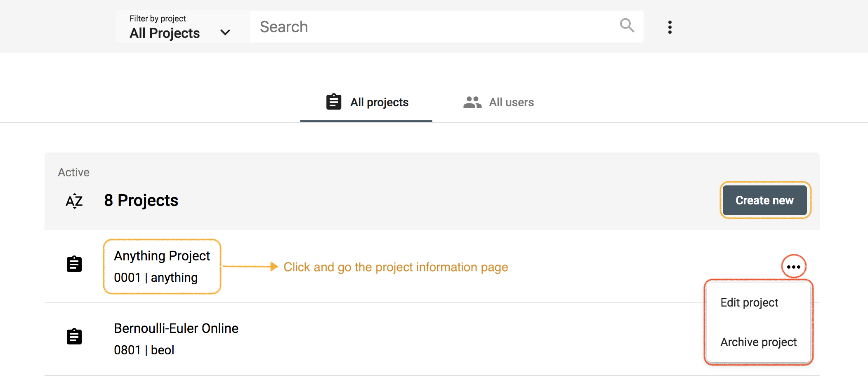Open the three-dot menu on Anything Project row
Viewport: 868px width, 384px height.
coord(793,267)
